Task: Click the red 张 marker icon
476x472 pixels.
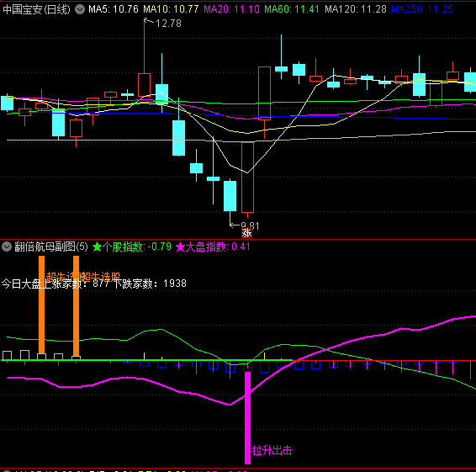Action: pyautogui.click(x=246, y=233)
